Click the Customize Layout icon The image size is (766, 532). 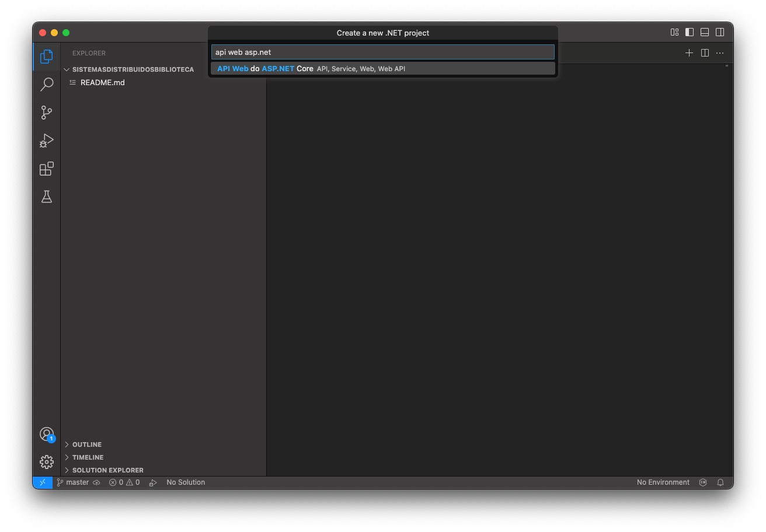coord(674,33)
